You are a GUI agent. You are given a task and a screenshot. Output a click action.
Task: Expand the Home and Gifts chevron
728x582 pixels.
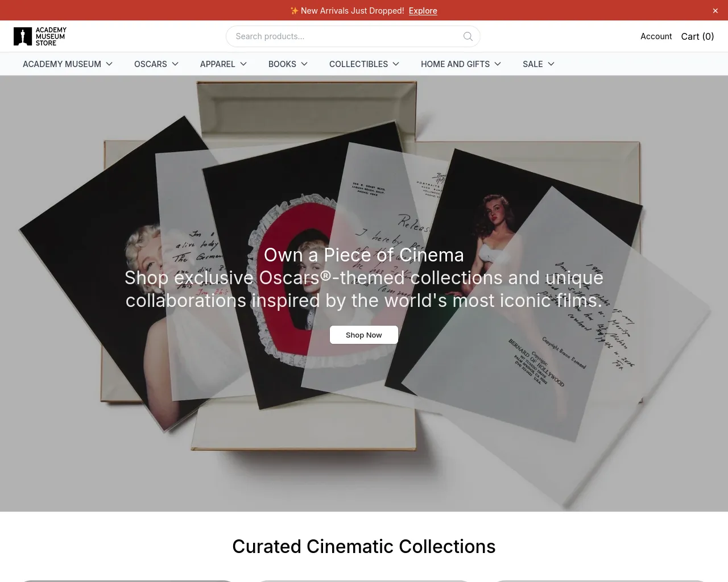point(498,64)
